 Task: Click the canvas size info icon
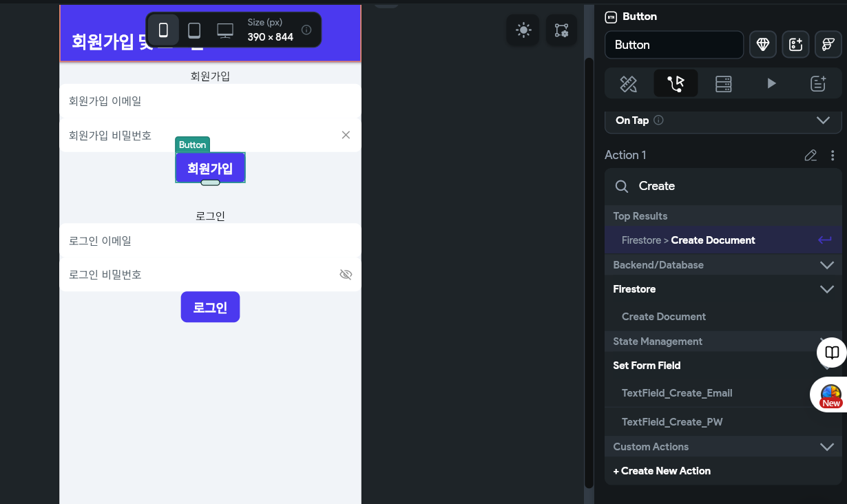tap(306, 30)
